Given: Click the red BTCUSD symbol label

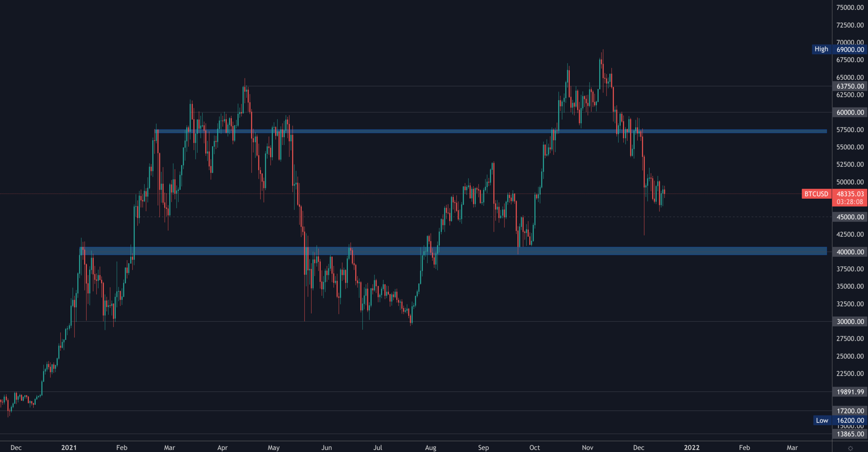Looking at the screenshot, I should (816, 194).
